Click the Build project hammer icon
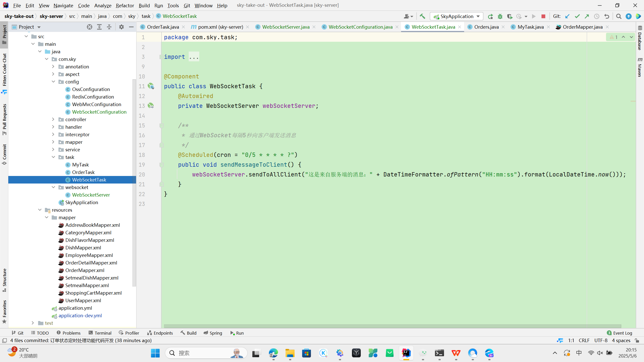 point(422,16)
